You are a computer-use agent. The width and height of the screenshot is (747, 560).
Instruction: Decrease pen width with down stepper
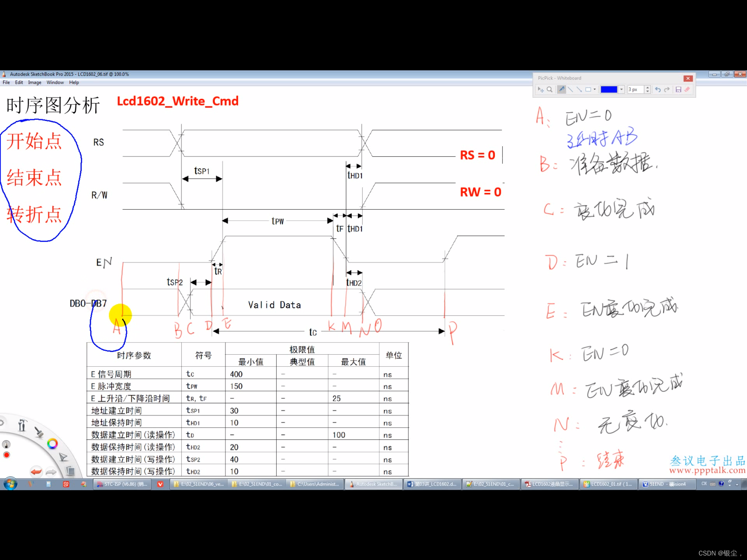647,92
